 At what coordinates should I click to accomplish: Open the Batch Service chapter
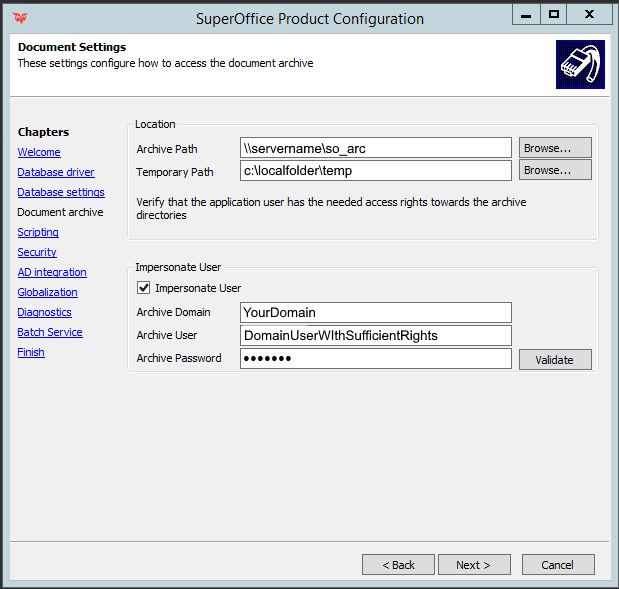click(50, 332)
